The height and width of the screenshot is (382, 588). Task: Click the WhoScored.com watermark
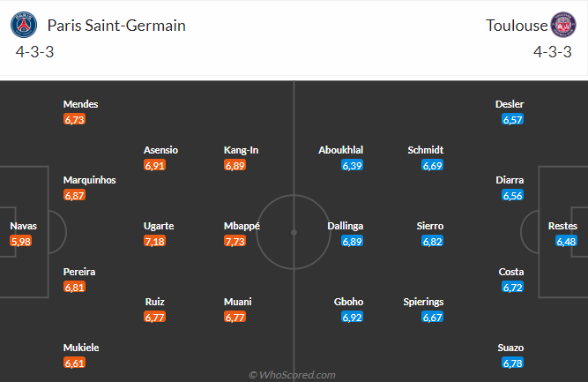pos(292,375)
